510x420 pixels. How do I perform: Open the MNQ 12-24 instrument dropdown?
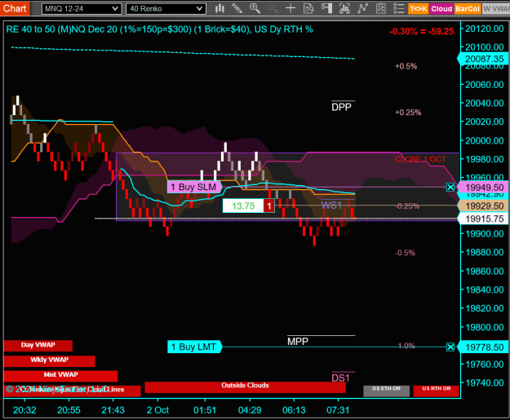point(82,9)
